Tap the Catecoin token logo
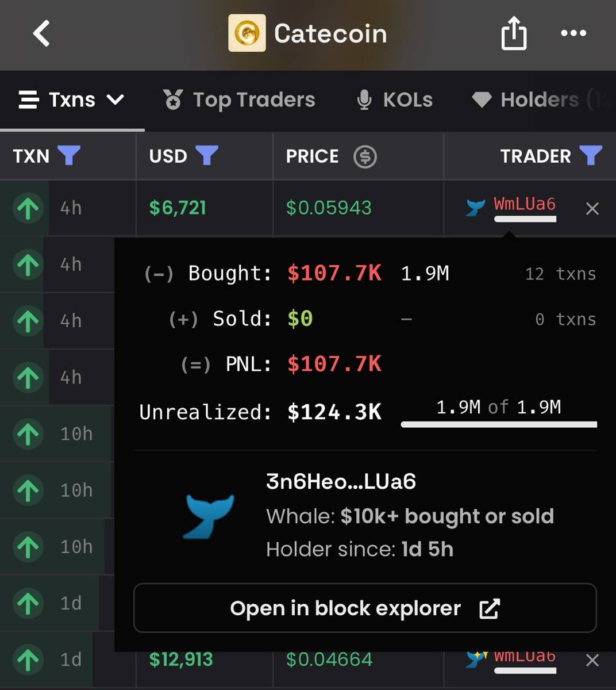Screen dimensions: 616x690 coord(247,33)
